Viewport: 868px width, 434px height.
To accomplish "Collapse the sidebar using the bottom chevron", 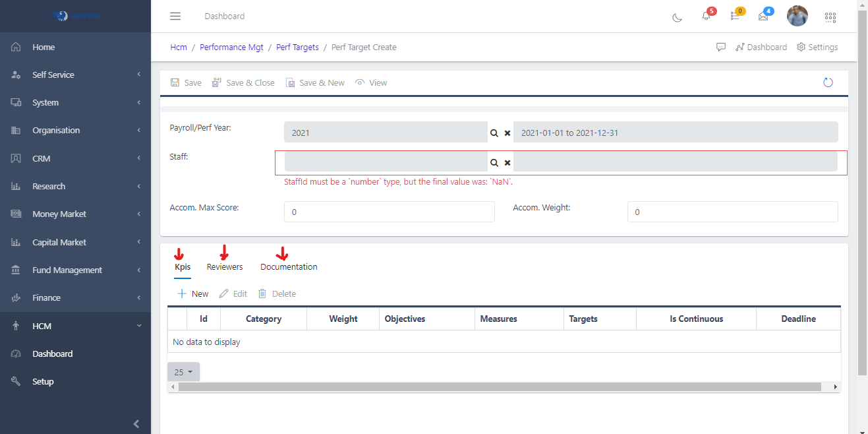I will [136, 424].
